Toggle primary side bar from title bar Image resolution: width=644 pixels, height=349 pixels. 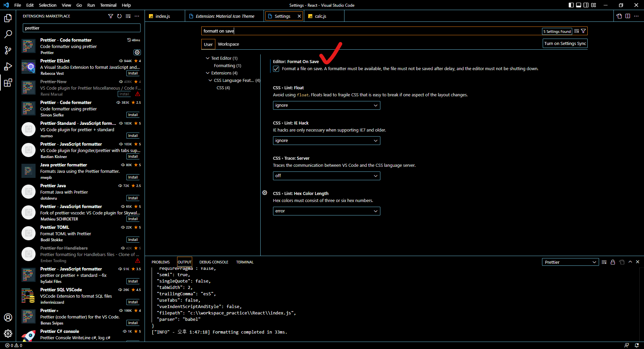[x=571, y=5]
